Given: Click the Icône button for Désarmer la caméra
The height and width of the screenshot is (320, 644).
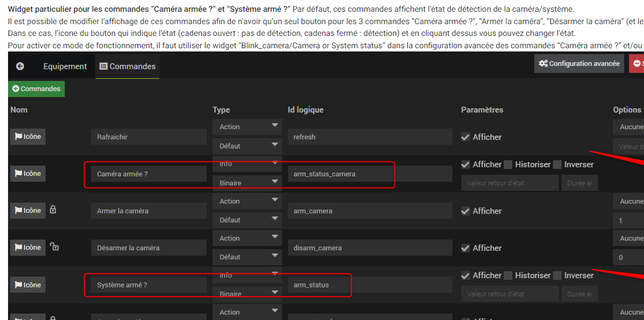Looking at the screenshot, I should tap(28, 248).
